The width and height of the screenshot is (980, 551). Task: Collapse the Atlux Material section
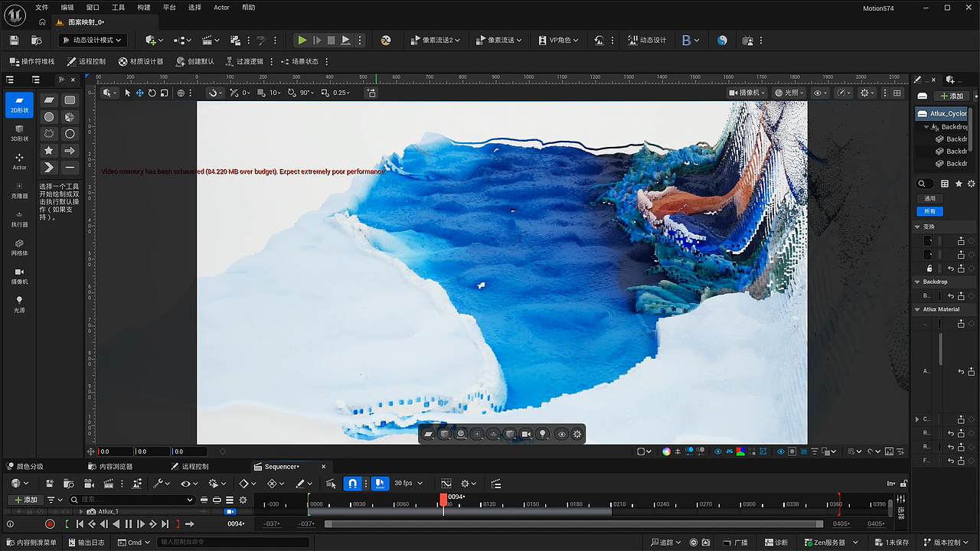point(918,309)
